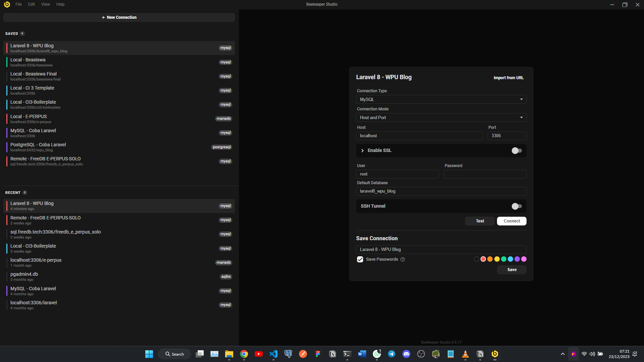Open the File menu

tap(18, 4)
